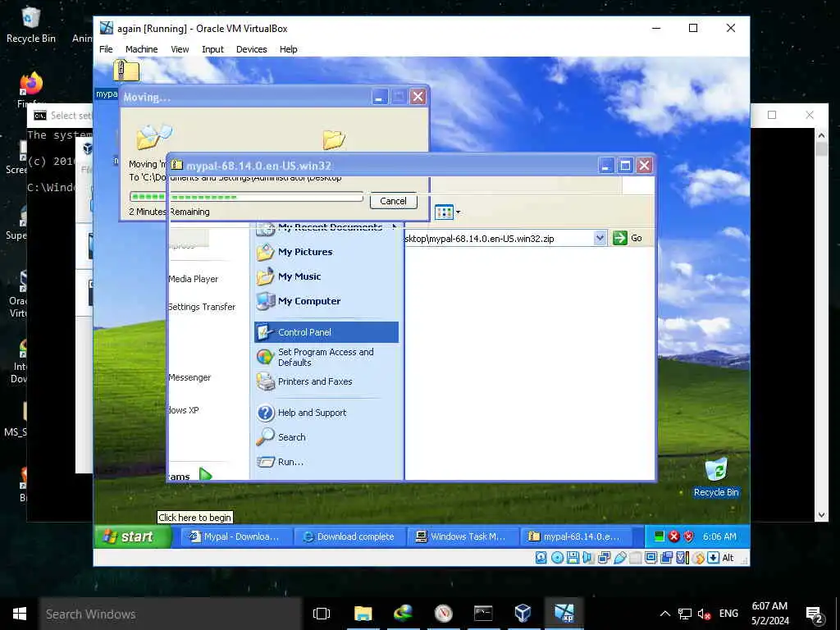Click the host network tray icon
The width and height of the screenshot is (840, 630).
tap(685, 614)
